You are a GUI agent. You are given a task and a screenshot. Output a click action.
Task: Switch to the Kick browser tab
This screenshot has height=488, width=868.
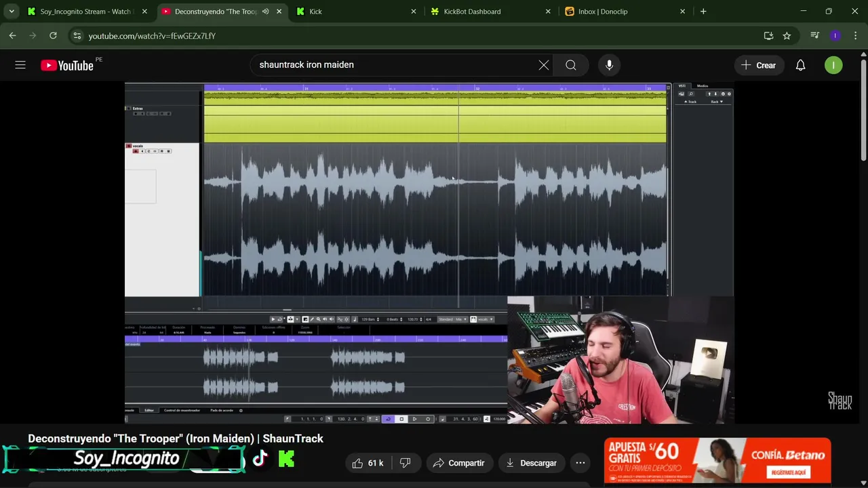coord(356,12)
